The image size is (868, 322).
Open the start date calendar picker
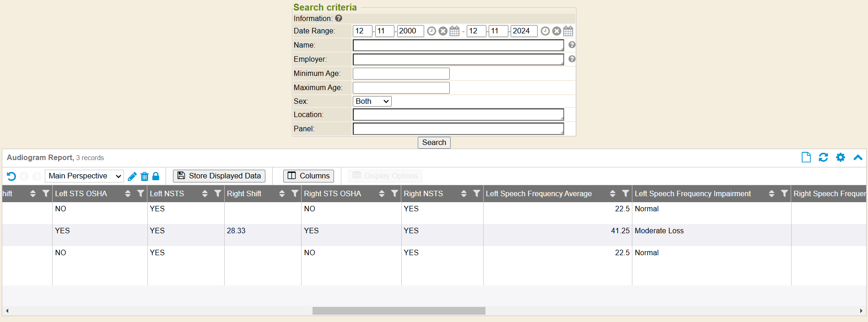click(x=454, y=31)
